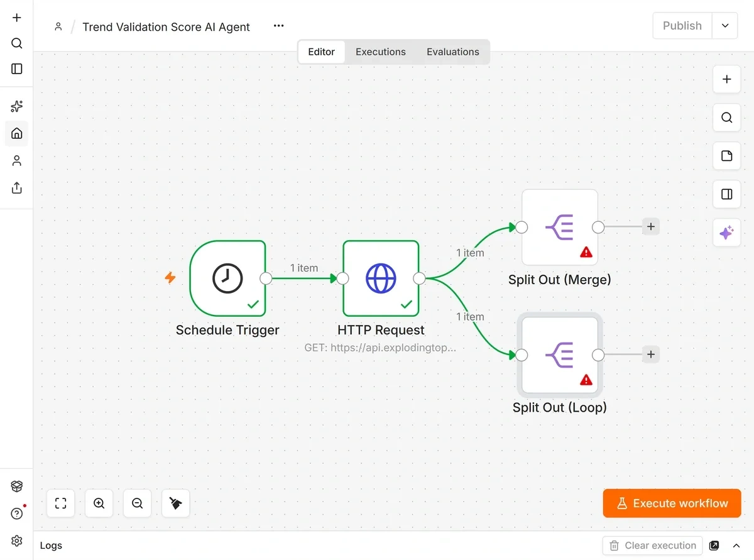Open the Settings gear icon
The height and width of the screenshot is (560, 754).
pyautogui.click(x=17, y=541)
